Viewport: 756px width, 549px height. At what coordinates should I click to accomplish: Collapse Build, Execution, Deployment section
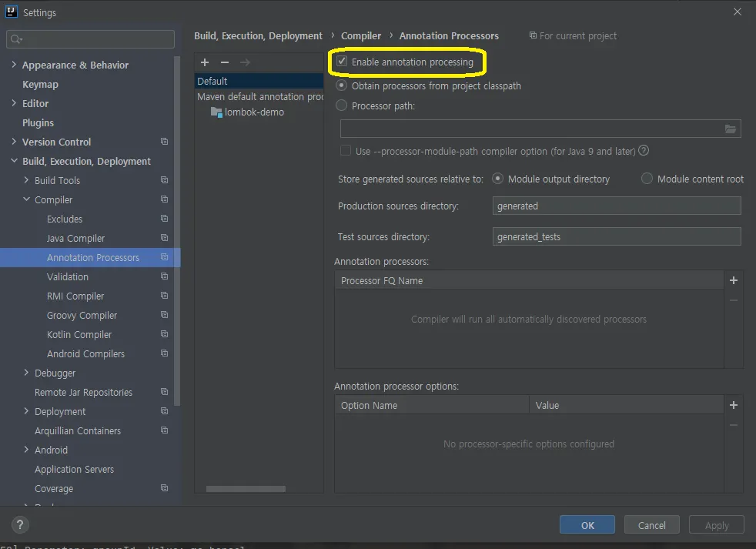14,161
